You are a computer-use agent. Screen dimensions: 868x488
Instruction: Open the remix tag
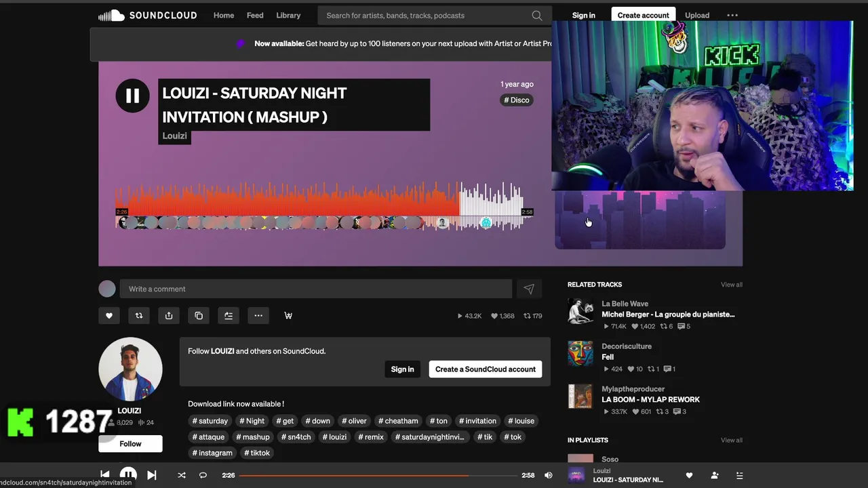(371, 437)
